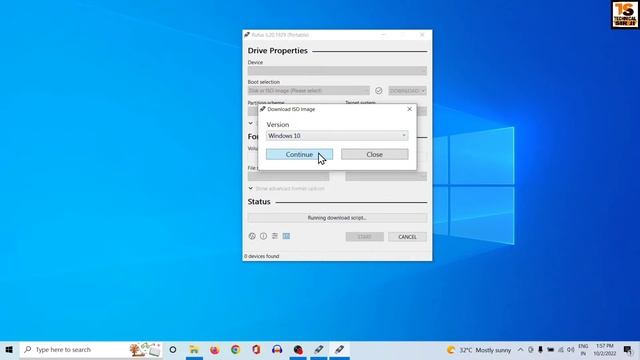Click the START button in Rufus
This screenshot has height=360, width=640.
tap(364, 237)
